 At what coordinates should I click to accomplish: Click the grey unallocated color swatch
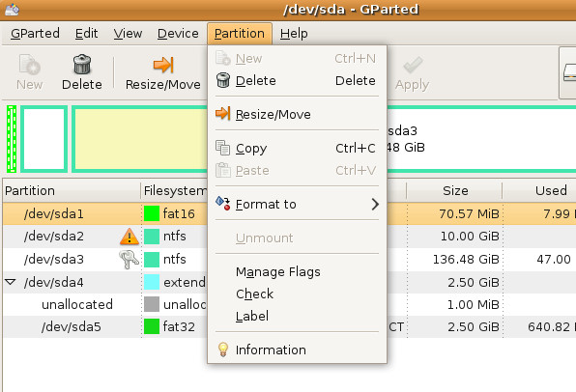[x=152, y=304]
